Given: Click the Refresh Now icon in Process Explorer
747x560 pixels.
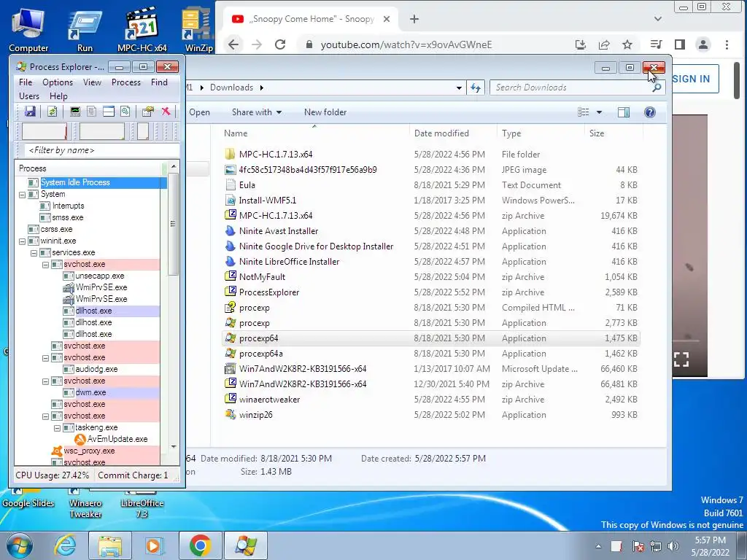Looking at the screenshot, I should point(52,112).
